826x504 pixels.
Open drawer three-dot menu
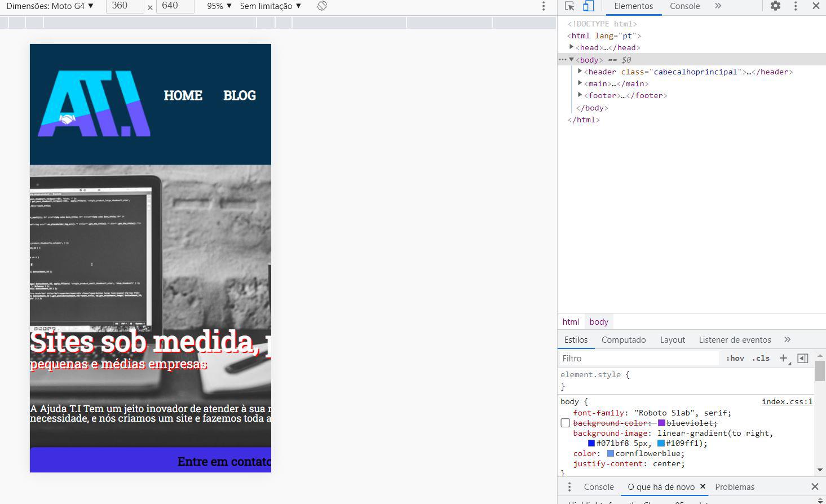tap(569, 487)
